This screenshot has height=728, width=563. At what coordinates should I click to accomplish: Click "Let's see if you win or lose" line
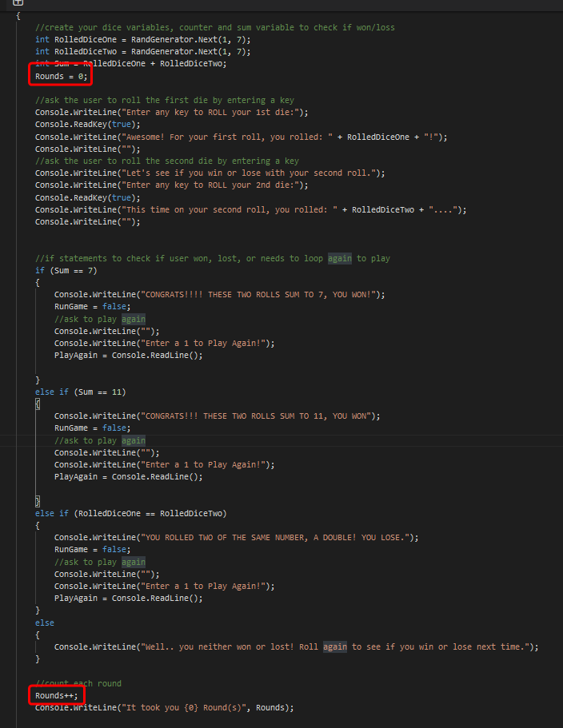210,173
